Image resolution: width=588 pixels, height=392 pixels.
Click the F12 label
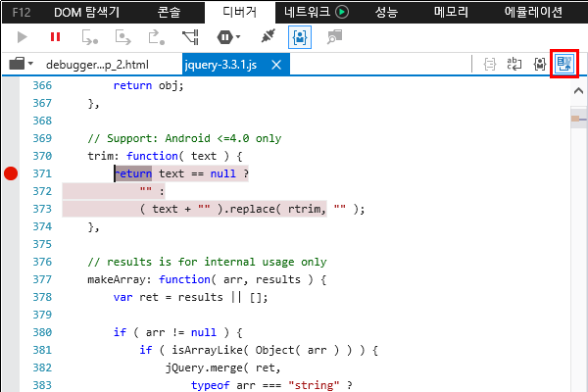tap(21, 13)
